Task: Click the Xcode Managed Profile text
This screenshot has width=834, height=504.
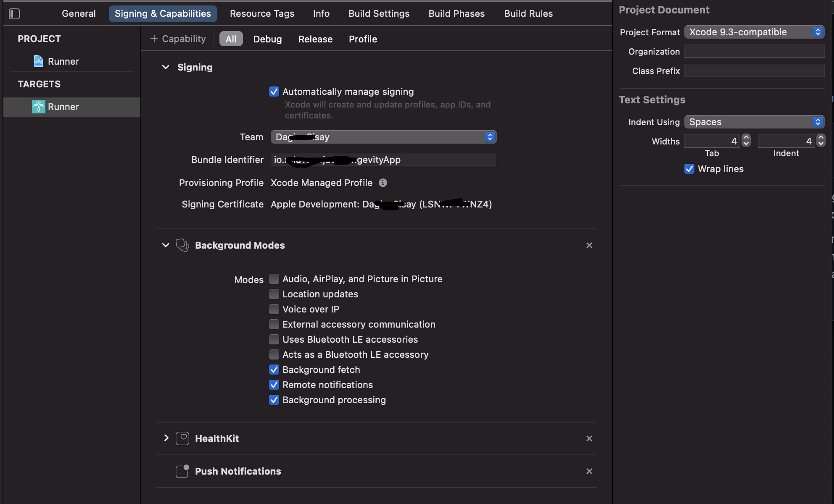Action: tap(322, 183)
